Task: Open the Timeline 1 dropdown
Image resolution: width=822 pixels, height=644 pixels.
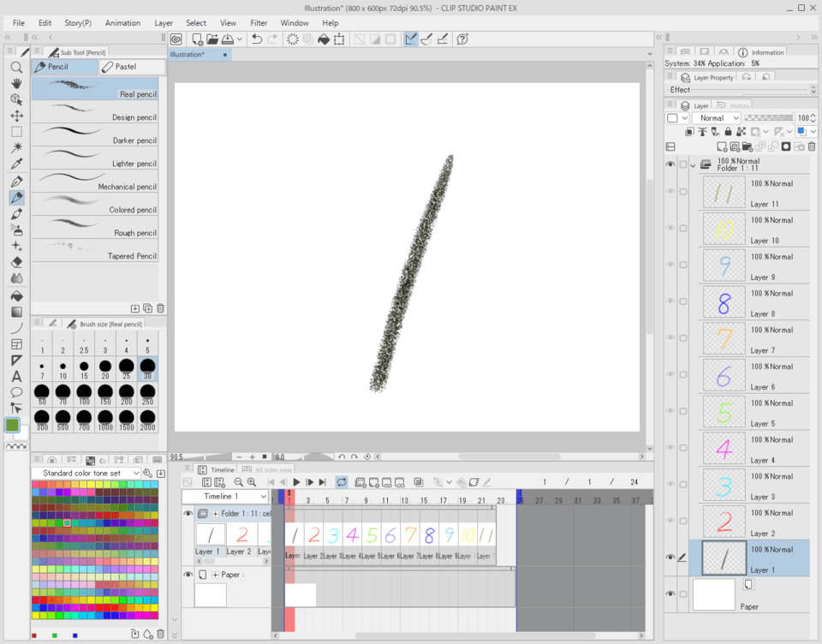Action: pyautogui.click(x=224, y=497)
